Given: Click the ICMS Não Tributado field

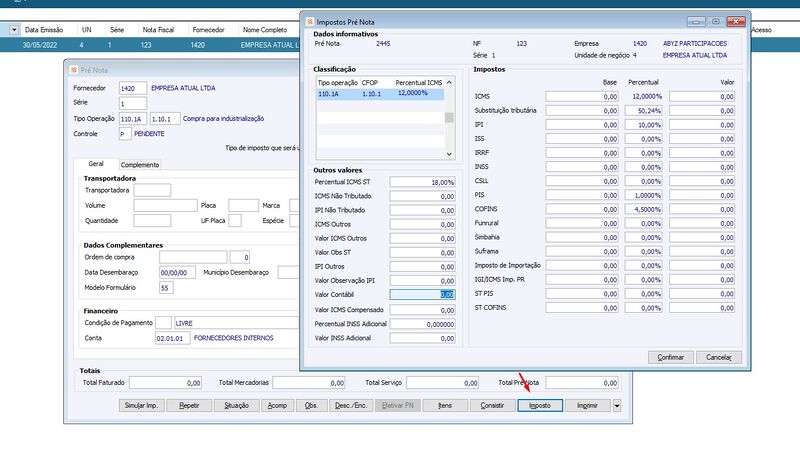Looking at the screenshot, I should (422, 196).
